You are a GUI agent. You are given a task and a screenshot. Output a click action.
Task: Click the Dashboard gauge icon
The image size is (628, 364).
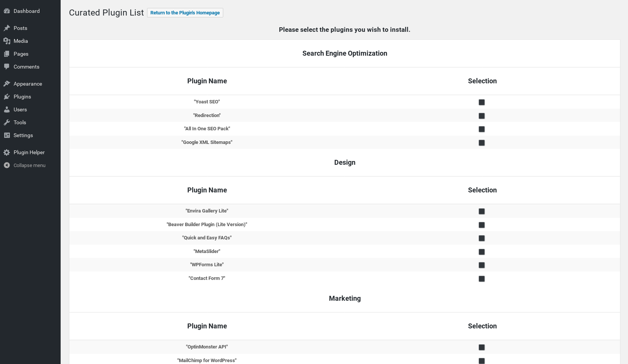7,11
